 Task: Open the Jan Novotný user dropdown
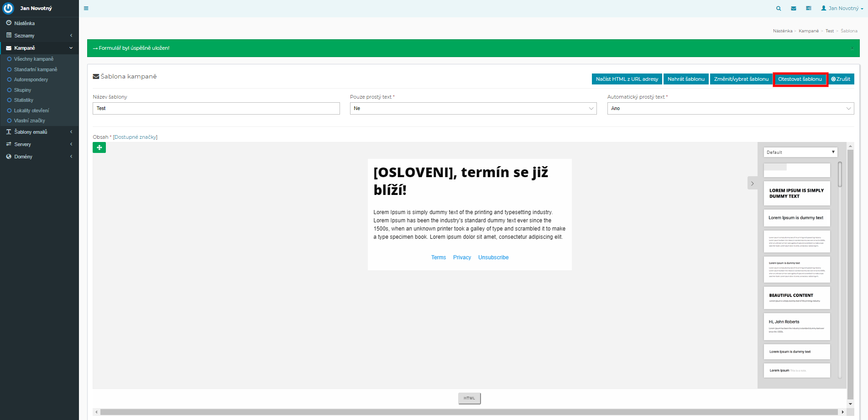[x=842, y=8]
